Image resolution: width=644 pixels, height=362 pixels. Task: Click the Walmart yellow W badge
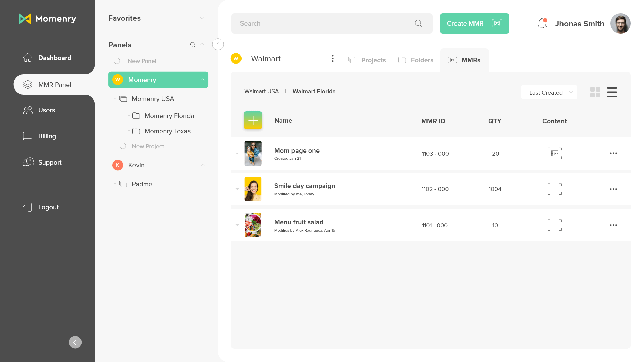(x=236, y=59)
